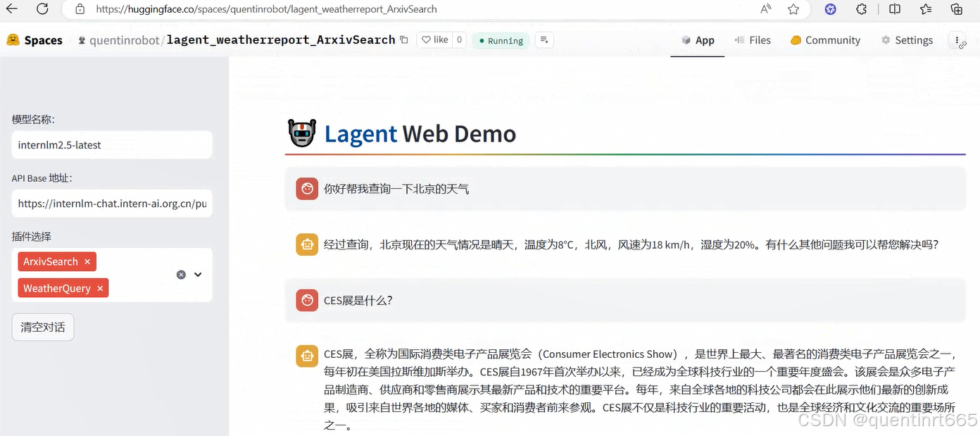Open logs icon next to Running
Viewport: 980px width, 436px height.
click(544, 40)
